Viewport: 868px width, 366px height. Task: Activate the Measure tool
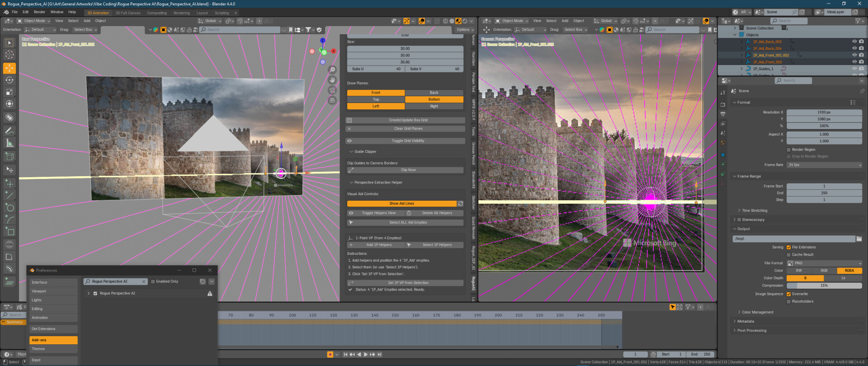(x=9, y=143)
